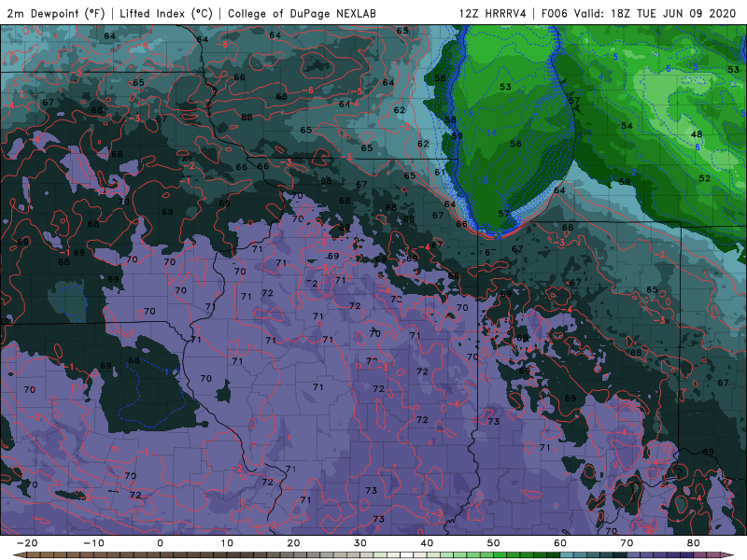Click the dewpoint value 61 on the map
The height and width of the screenshot is (560, 747).
point(440,173)
